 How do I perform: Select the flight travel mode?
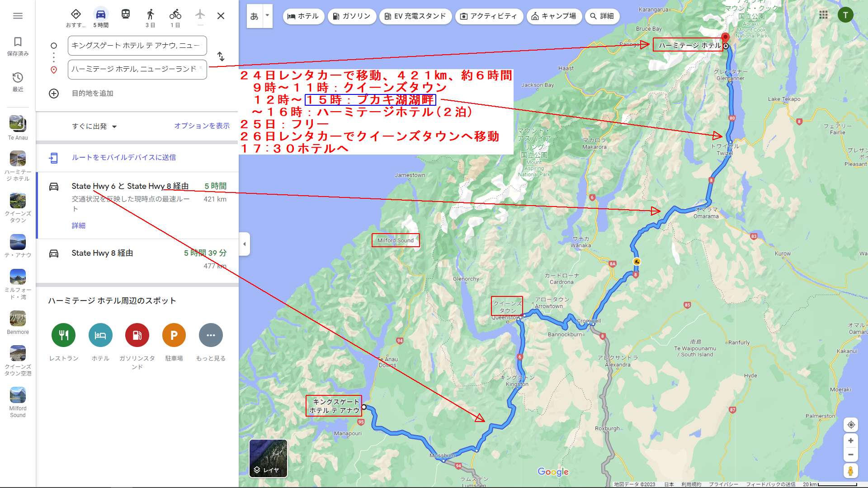click(200, 17)
